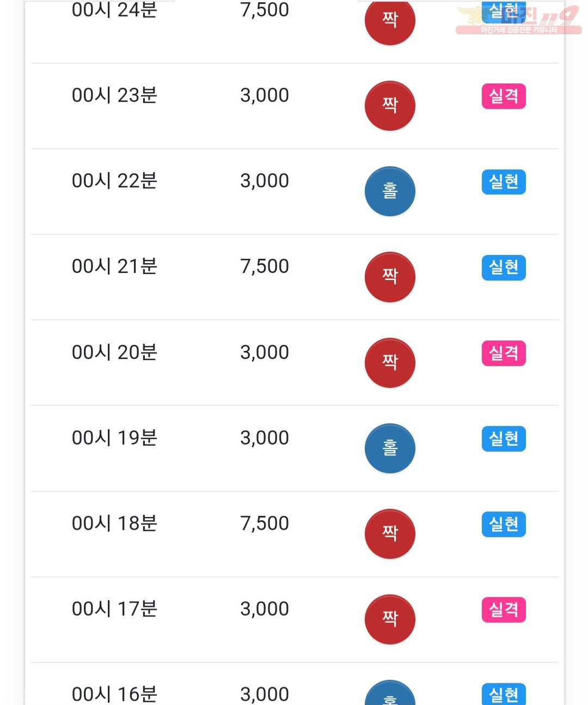The image size is (588, 705).
Task: Click the red 짝 circle for 00시 23분
Action: click(390, 106)
